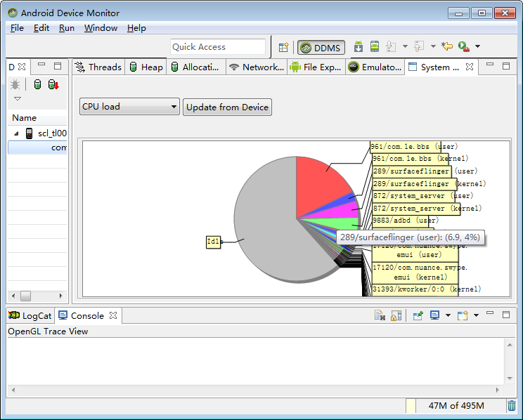Click the garbage collector trash icon
The height and width of the screenshot is (420, 523).
click(511, 406)
